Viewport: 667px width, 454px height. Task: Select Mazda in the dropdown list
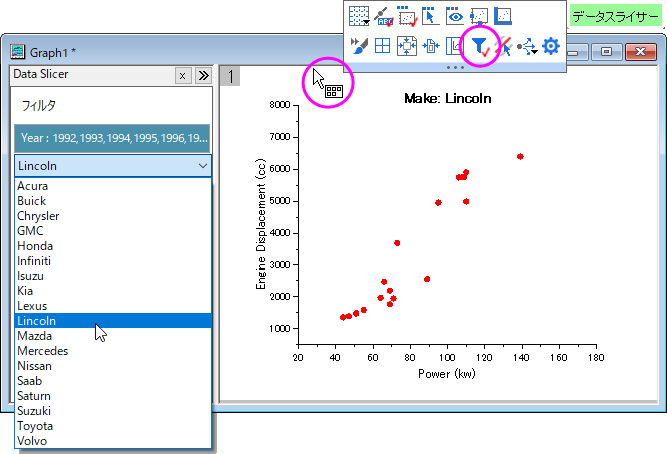click(113, 336)
